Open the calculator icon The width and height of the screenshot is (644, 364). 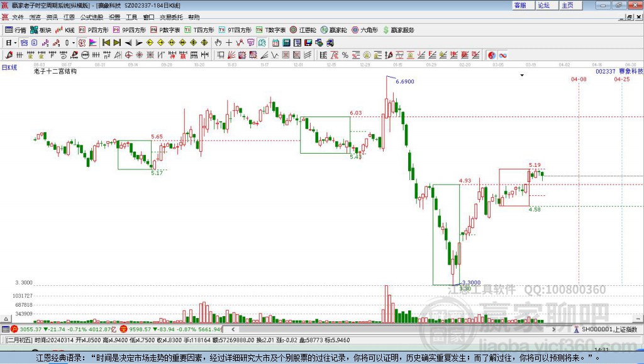(286, 43)
